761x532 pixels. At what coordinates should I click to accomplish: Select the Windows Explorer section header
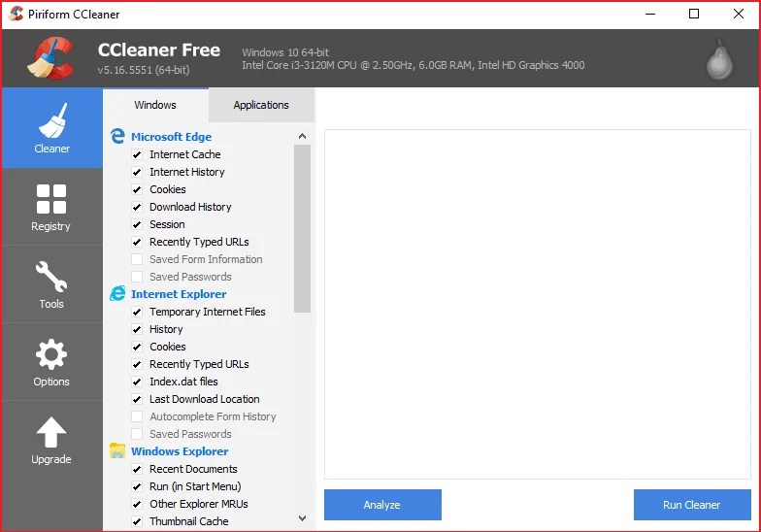[180, 451]
